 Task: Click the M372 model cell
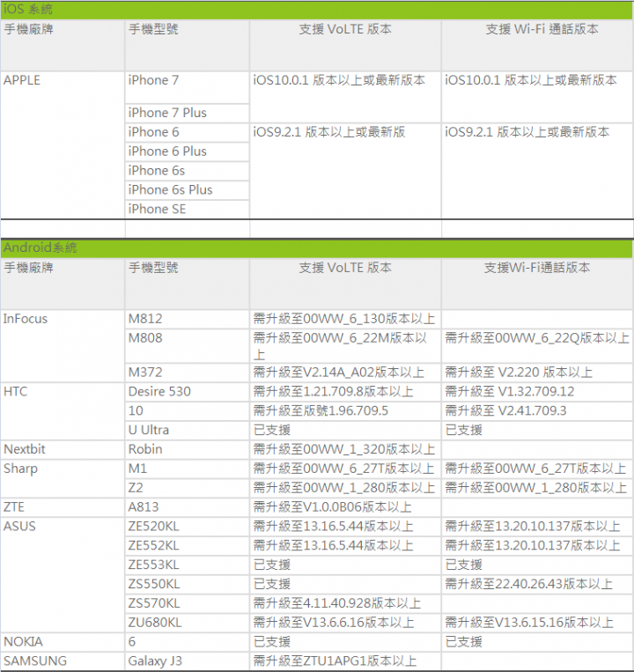point(188,373)
